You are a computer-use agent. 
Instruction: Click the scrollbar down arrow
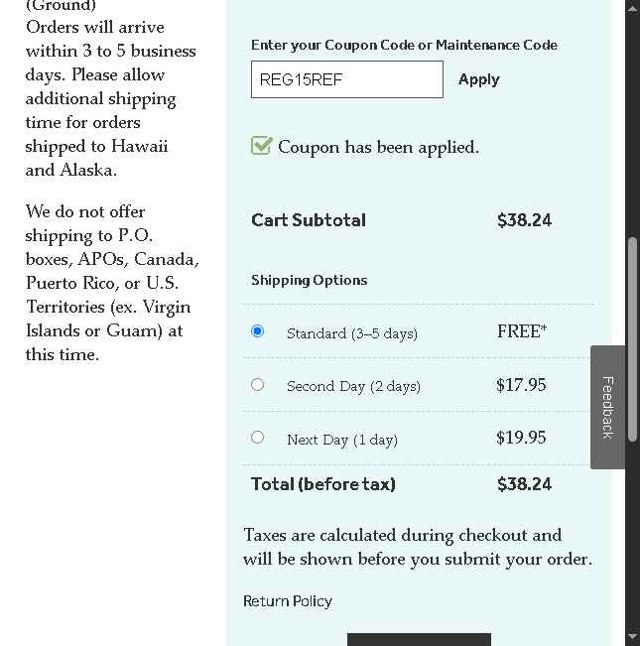tap(632, 637)
